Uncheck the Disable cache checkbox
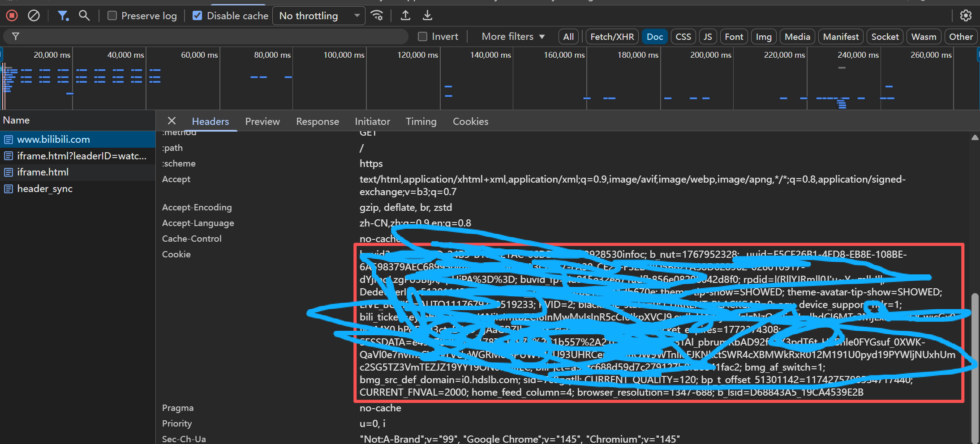Image resolution: width=980 pixels, height=444 pixels. pyautogui.click(x=197, y=16)
